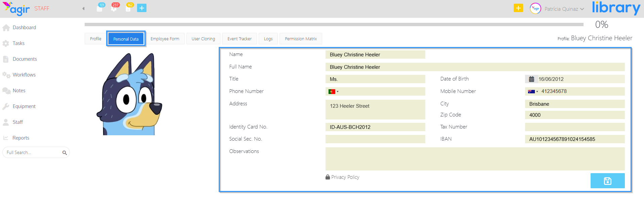Screen dimensions: 644x200
Task: Open Tasks from the sidebar
Action: coord(18,43)
